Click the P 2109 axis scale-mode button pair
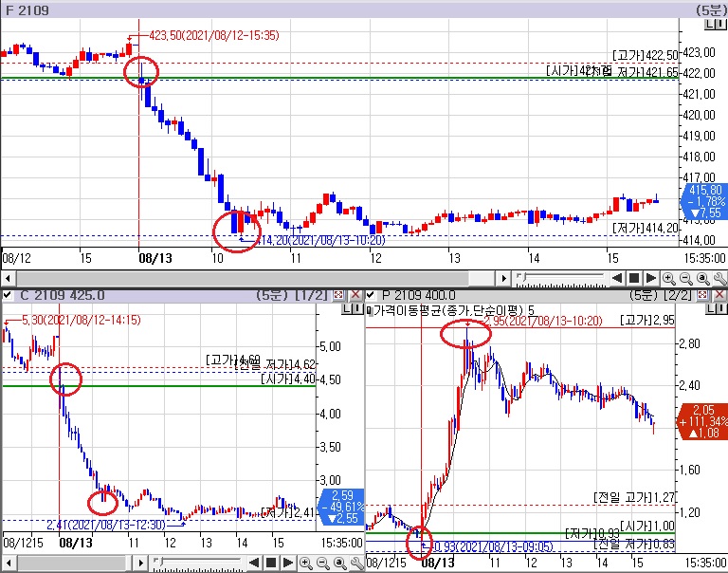The width and height of the screenshot is (728, 573). click(x=716, y=309)
